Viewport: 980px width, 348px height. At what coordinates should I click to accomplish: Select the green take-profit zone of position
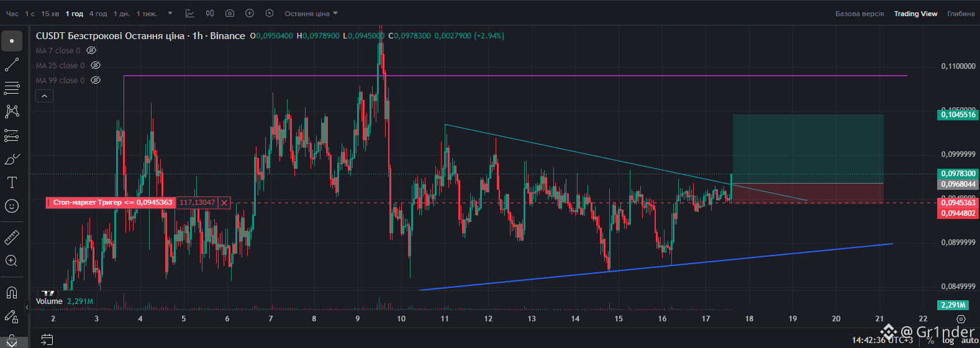(808, 149)
